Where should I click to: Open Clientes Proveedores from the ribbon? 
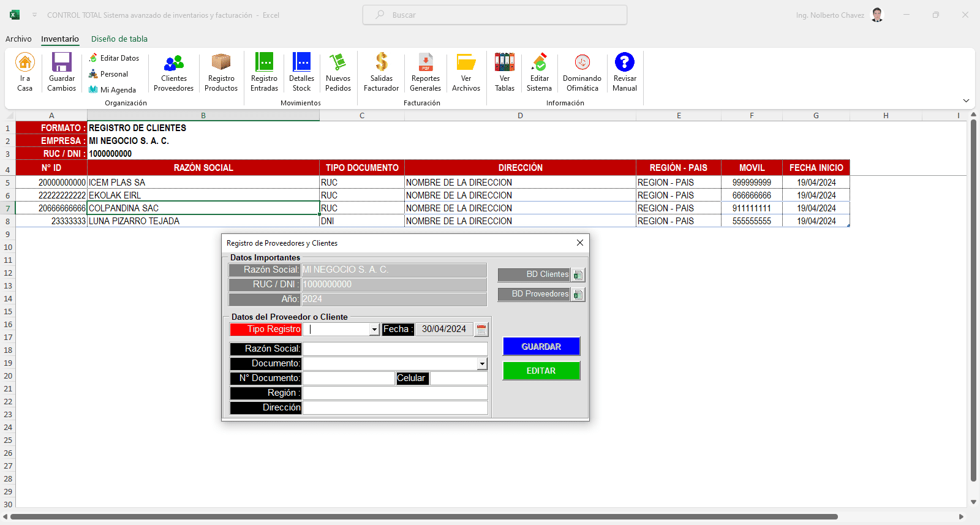173,72
